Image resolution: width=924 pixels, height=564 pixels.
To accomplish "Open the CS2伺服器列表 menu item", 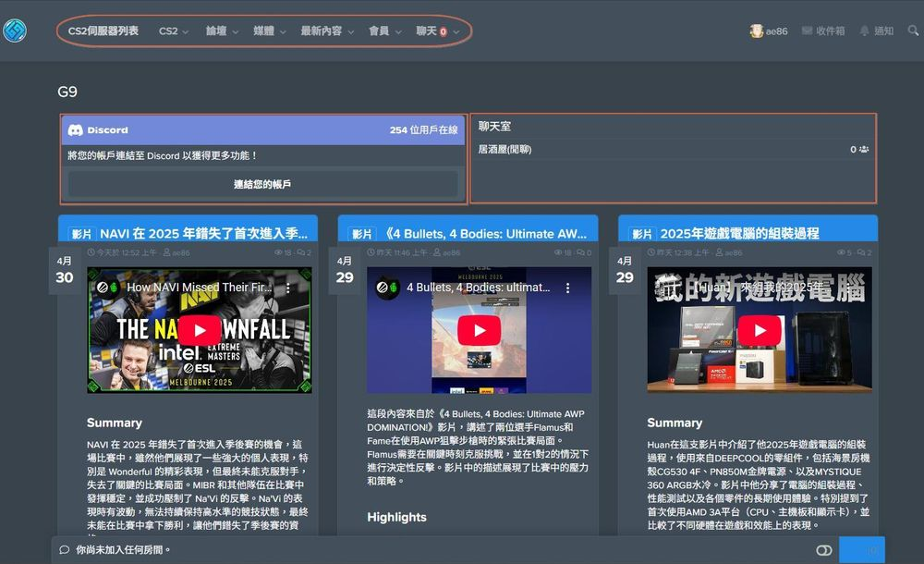I will (x=103, y=31).
